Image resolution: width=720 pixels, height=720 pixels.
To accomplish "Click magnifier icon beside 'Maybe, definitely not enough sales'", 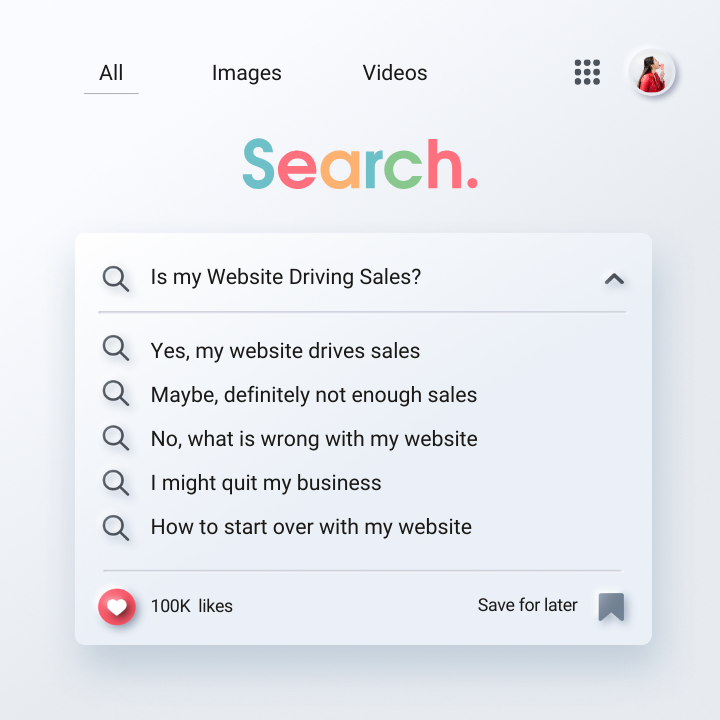I will pos(116,393).
